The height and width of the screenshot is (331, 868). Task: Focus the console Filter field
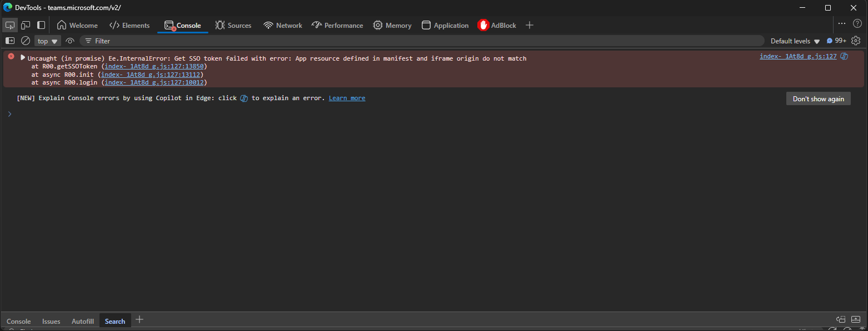point(422,41)
